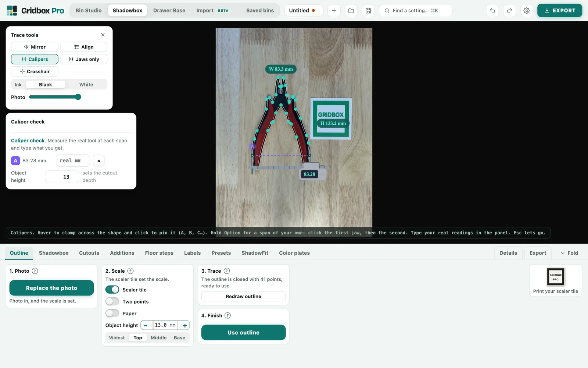This screenshot has width=588, height=368.
Task: Open help for 2. Scale step
Action: point(130,271)
